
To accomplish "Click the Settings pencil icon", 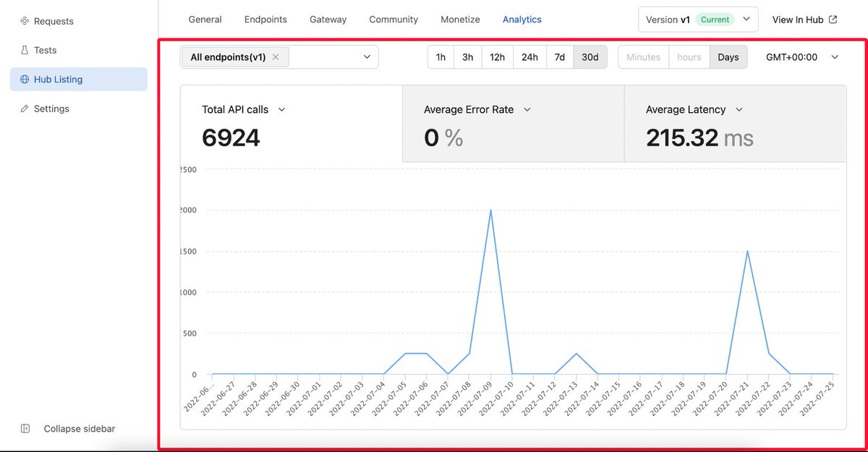I will pos(25,108).
